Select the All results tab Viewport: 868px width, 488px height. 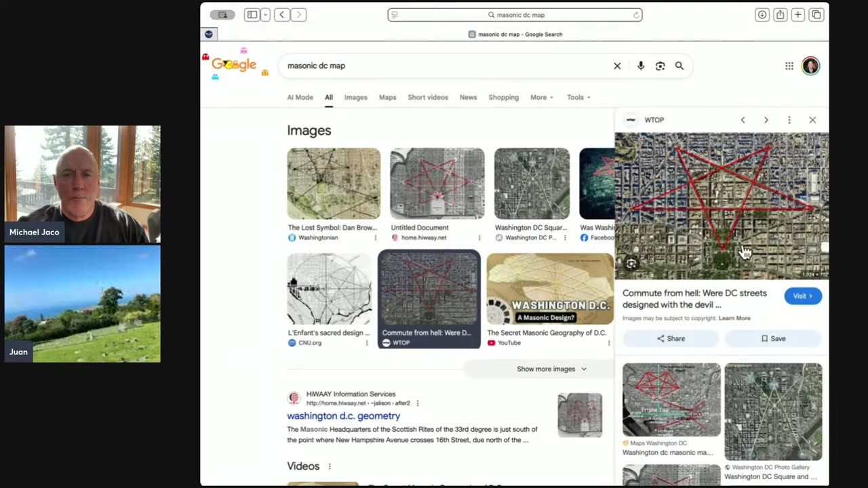[x=328, y=97]
